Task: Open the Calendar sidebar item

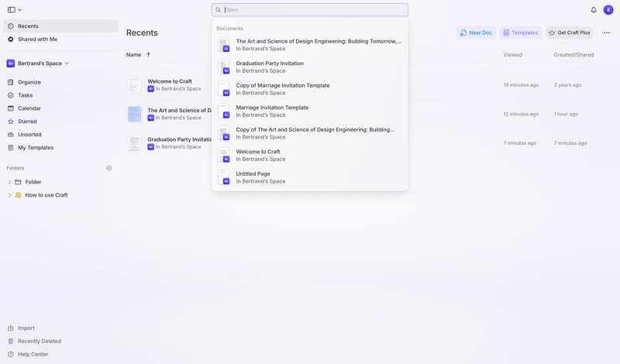Action: (x=29, y=108)
